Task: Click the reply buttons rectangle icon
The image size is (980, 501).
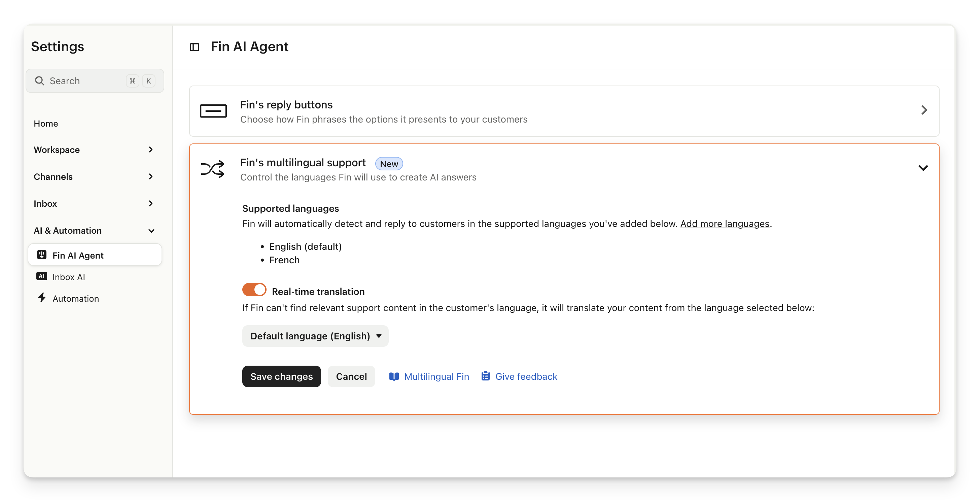Action: pyautogui.click(x=213, y=111)
